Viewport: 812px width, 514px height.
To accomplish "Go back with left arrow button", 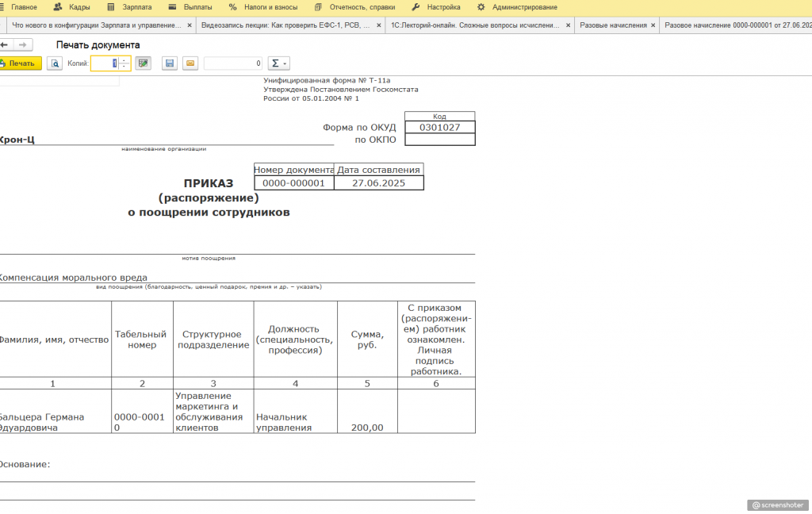I will tap(5, 45).
